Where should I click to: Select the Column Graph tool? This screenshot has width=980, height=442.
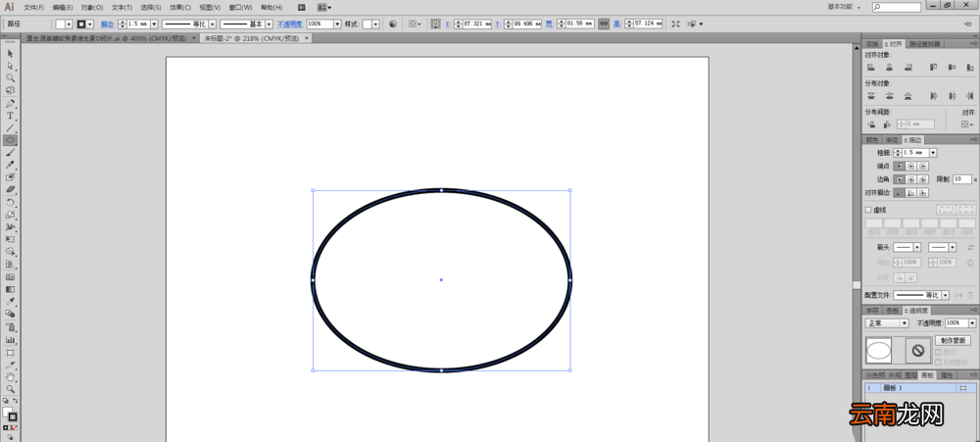10,339
